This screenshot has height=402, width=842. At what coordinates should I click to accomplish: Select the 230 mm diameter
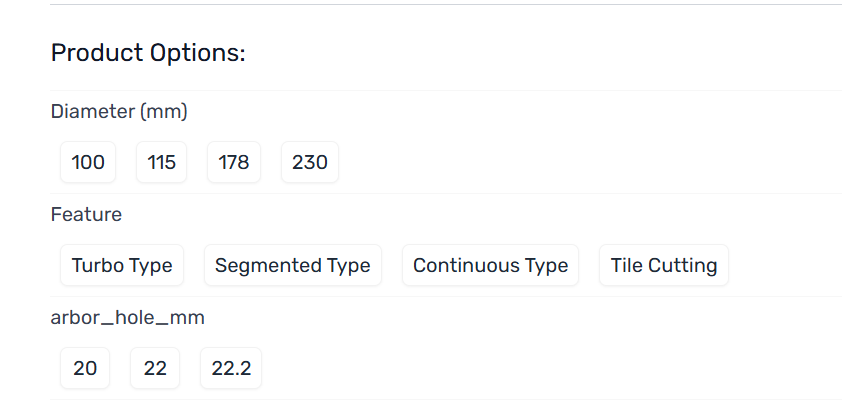[310, 162]
